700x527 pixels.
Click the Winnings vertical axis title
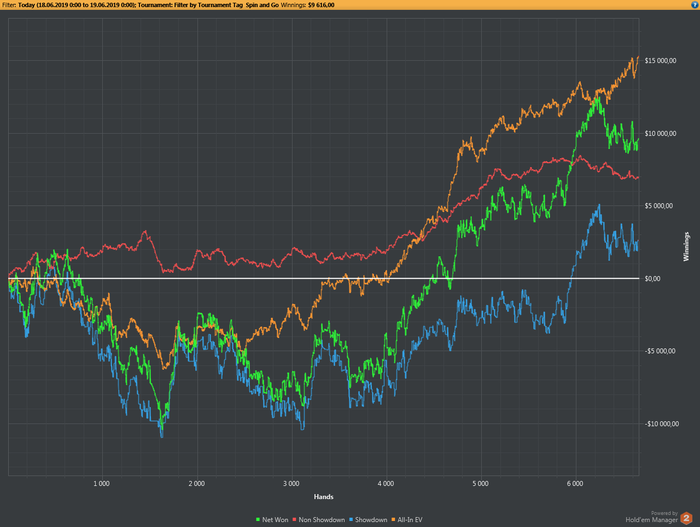coord(686,247)
